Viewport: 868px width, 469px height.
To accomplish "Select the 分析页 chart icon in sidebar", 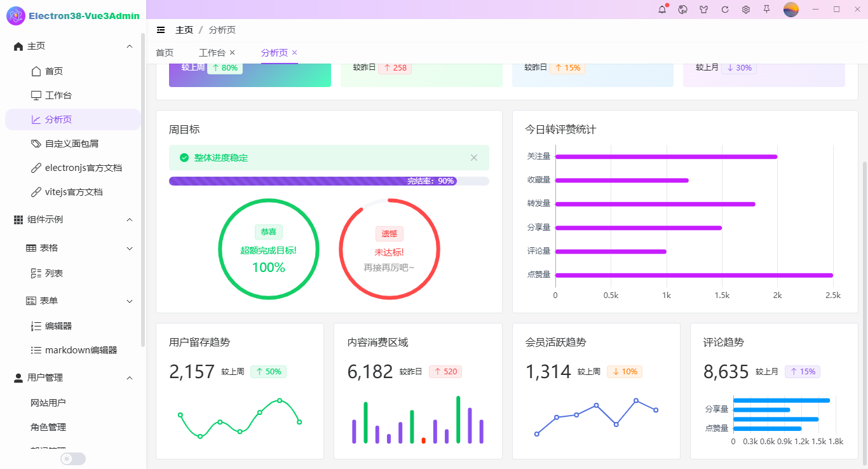I will click(x=36, y=119).
